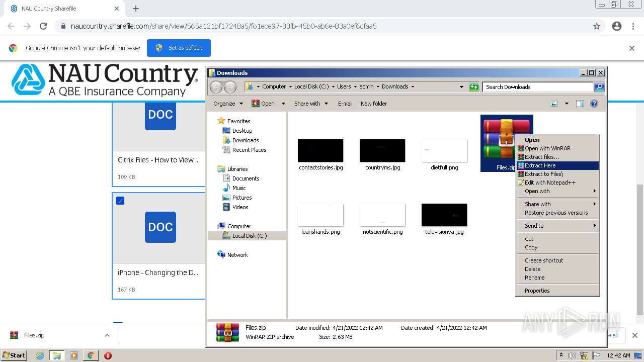Select the notscientific.png file
This screenshot has height=362, width=644.
[382, 219]
